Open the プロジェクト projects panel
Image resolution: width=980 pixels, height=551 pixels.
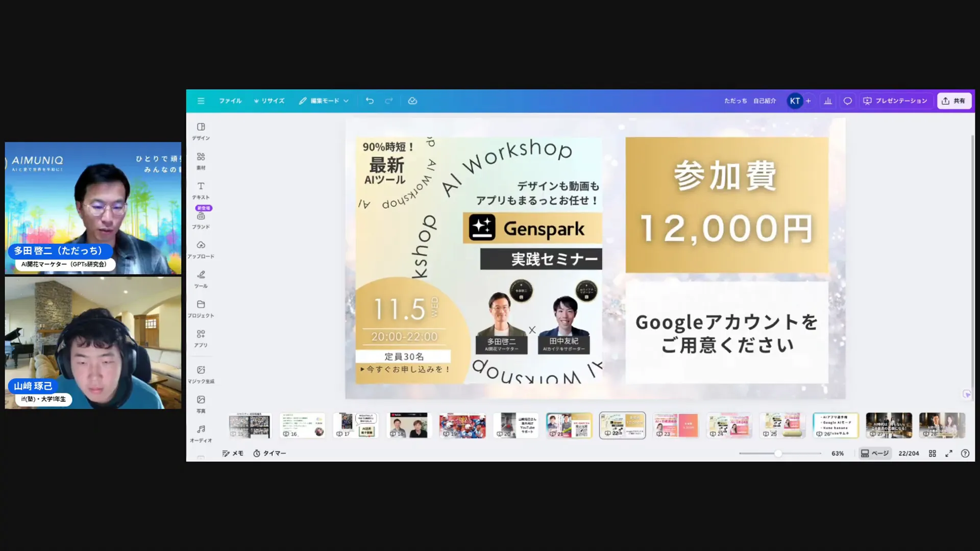pos(201,309)
